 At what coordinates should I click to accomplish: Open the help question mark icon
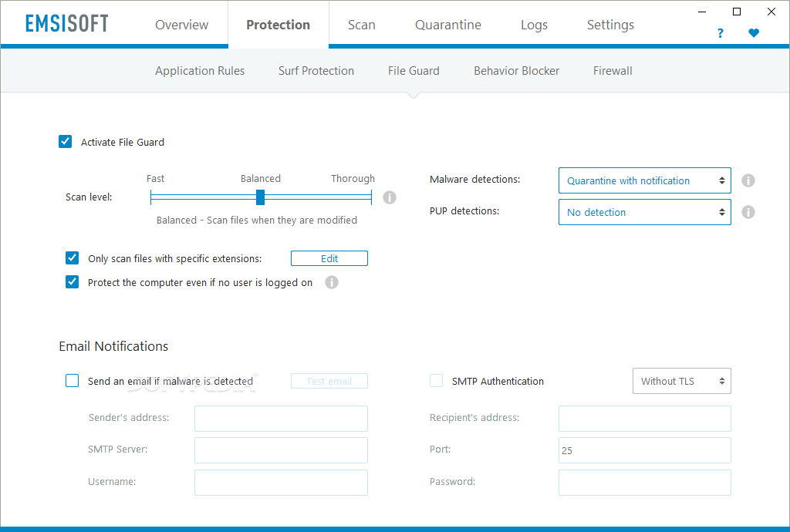[x=720, y=33]
